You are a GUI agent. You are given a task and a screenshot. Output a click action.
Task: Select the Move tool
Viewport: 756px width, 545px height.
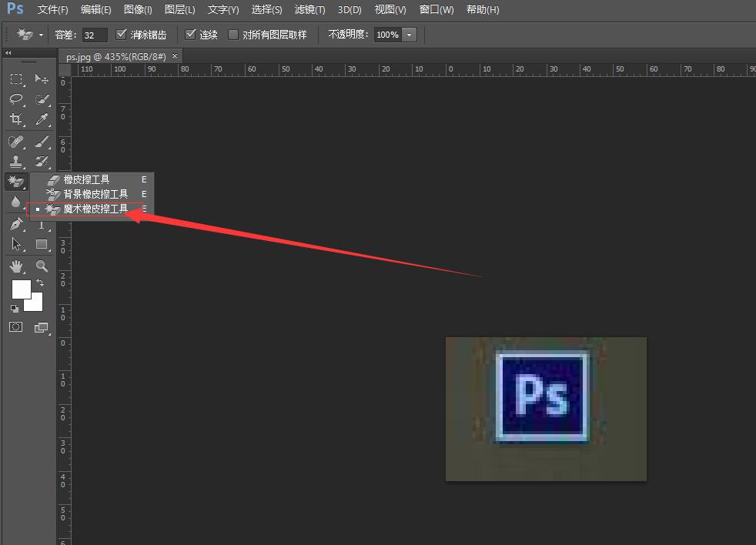[x=42, y=79]
